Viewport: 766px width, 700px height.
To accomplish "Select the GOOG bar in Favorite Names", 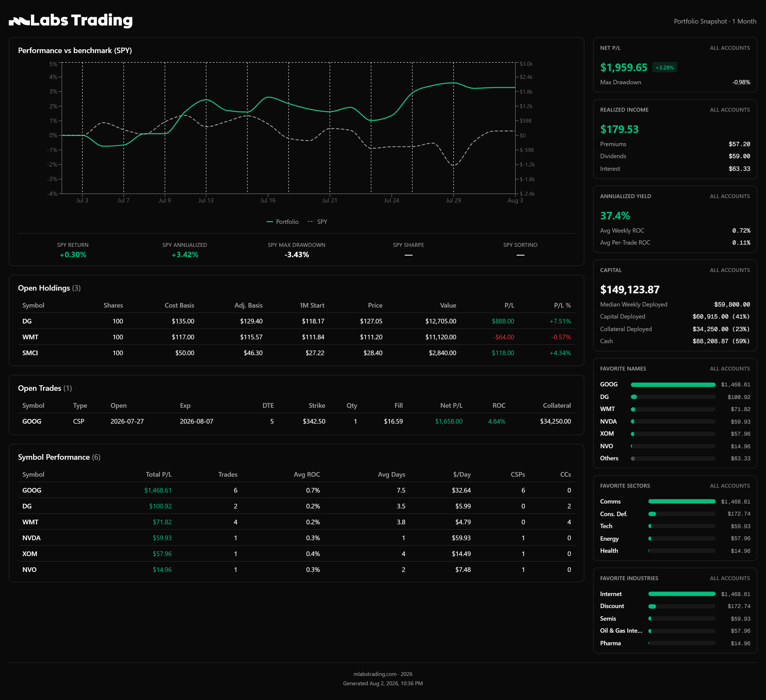I will [x=673, y=384].
